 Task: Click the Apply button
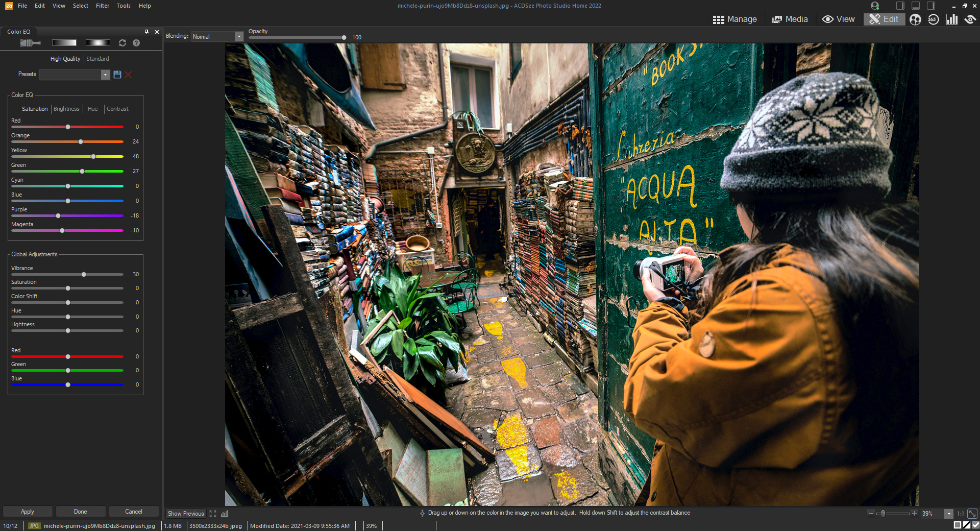[27, 511]
